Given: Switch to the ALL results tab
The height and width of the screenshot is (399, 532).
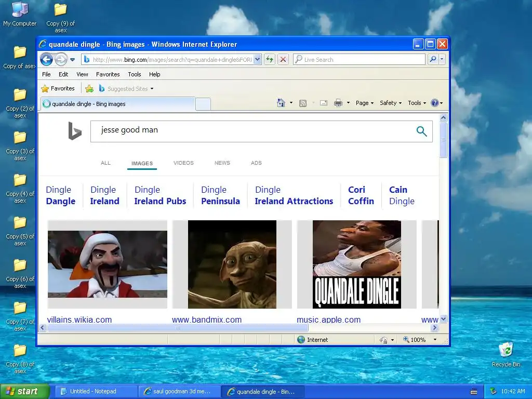Looking at the screenshot, I should click(105, 163).
